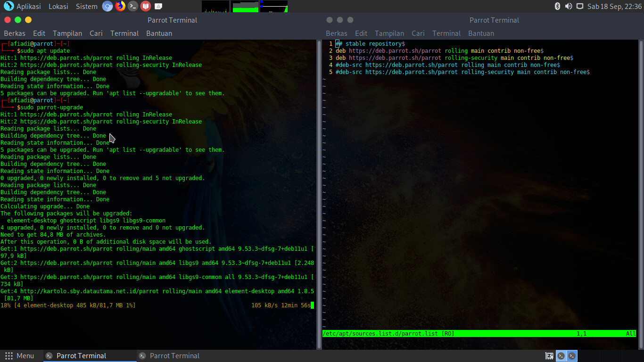Open the red book launcher icon

click(146, 6)
